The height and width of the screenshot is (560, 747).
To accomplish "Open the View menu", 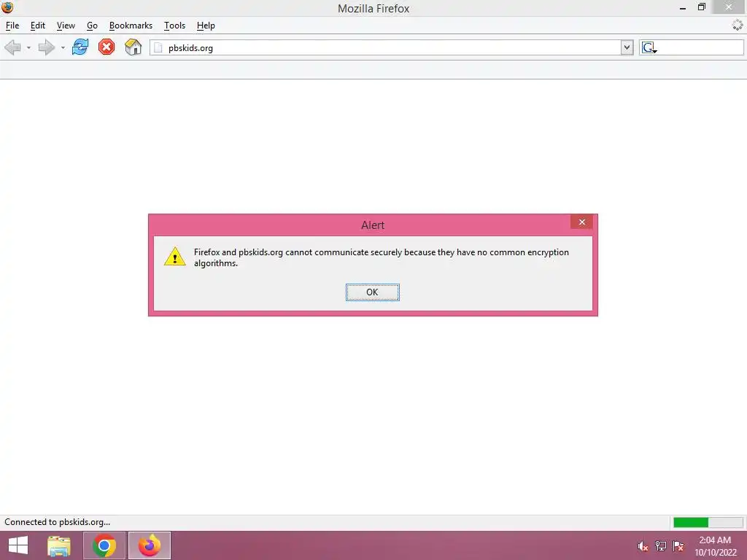I will [66, 26].
